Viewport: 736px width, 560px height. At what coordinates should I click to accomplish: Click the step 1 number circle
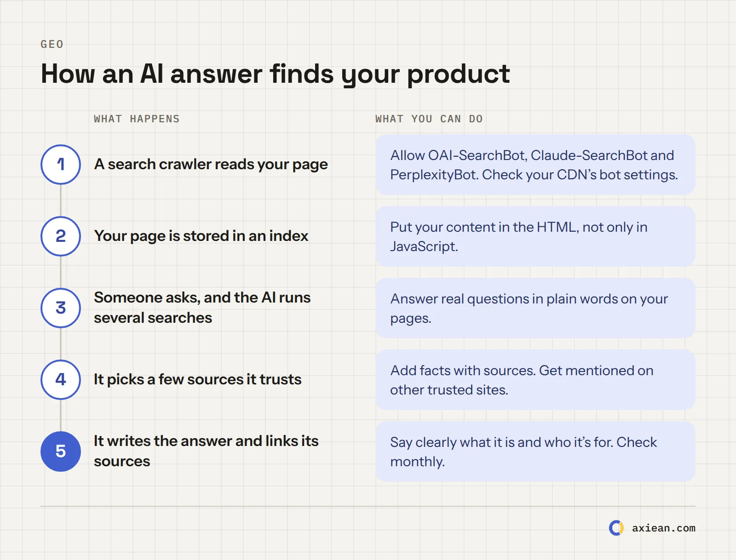[x=61, y=165]
